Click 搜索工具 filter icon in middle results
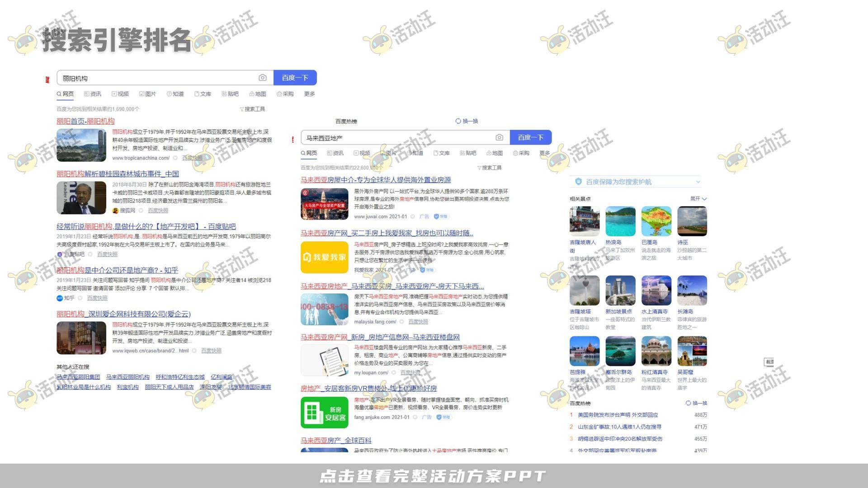The height and width of the screenshot is (488, 868). [479, 168]
